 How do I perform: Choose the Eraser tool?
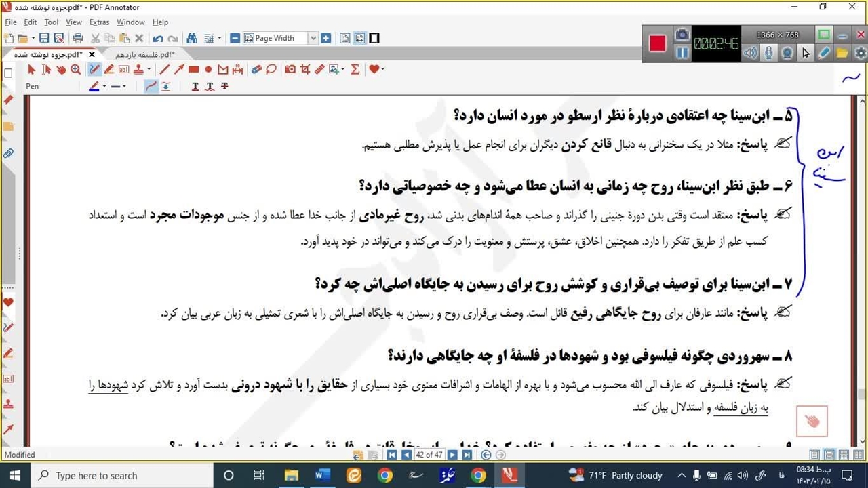click(x=256, y=69)
